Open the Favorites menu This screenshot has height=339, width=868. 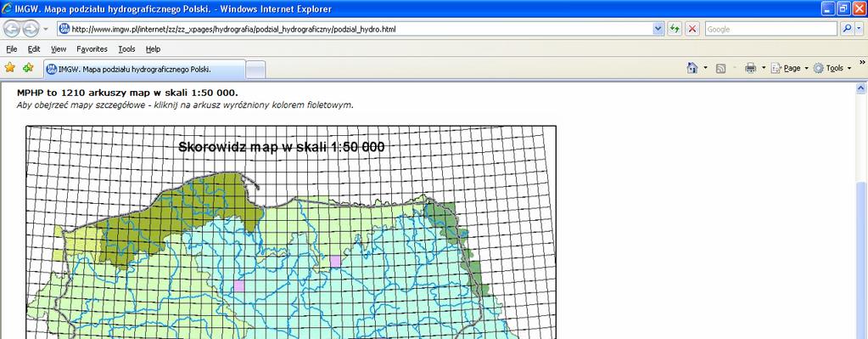tap(92, 49)
